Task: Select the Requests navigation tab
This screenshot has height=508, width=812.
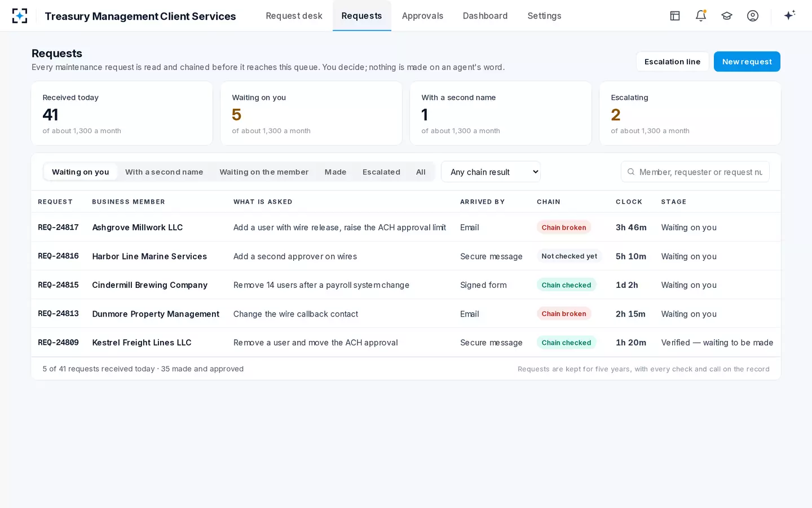Action: tap(361, 16)
